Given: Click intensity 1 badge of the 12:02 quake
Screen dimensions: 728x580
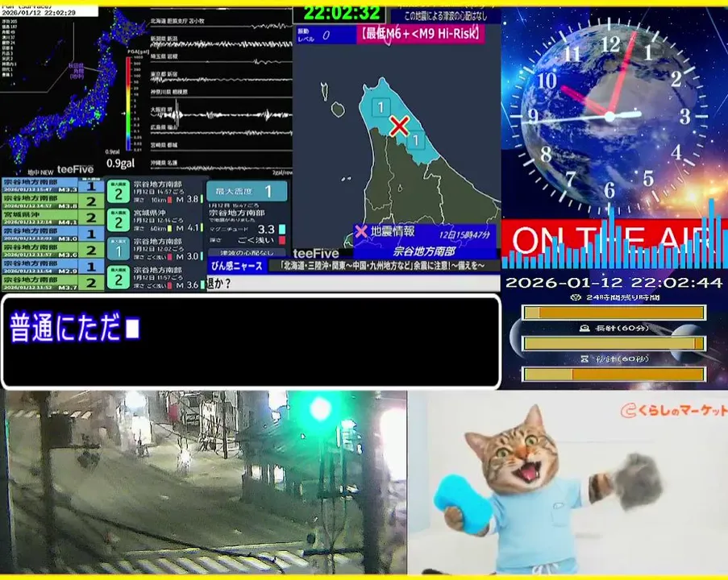Looking at the screenshot, I should point(119,249).
